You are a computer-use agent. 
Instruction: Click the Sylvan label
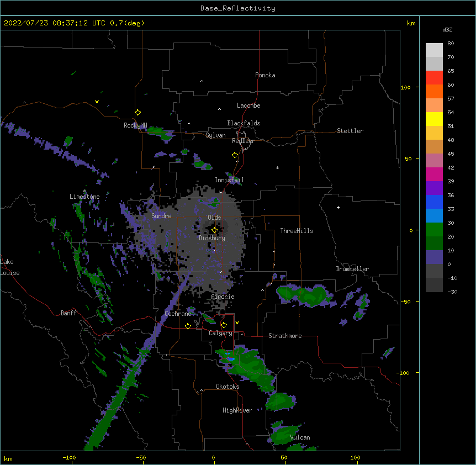click(215, 135)
